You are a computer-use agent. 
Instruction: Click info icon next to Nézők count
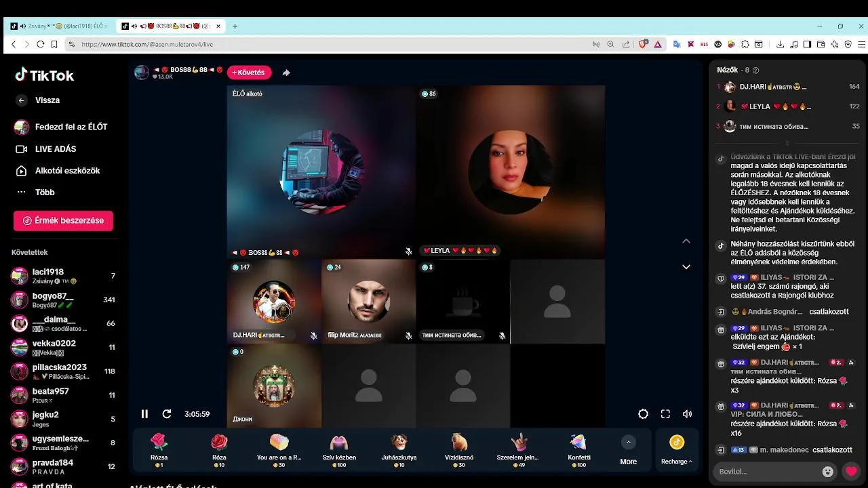tap(756, 70)
